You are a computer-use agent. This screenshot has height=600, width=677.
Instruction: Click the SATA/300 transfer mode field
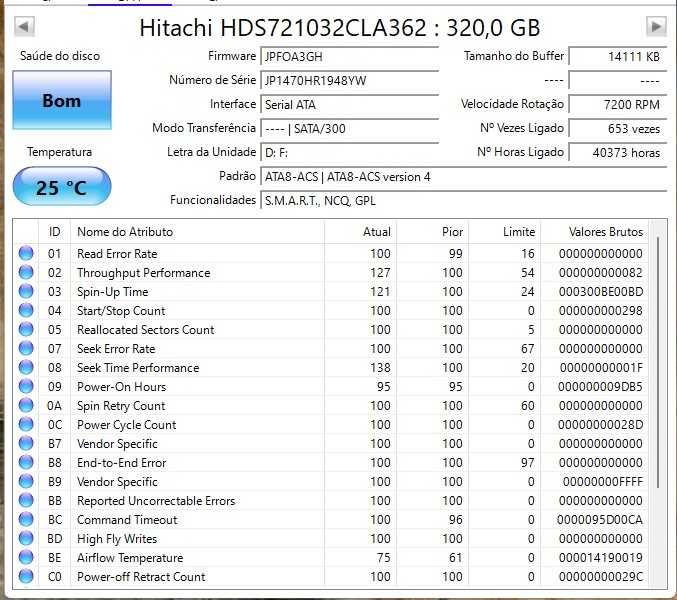(349, 129)
